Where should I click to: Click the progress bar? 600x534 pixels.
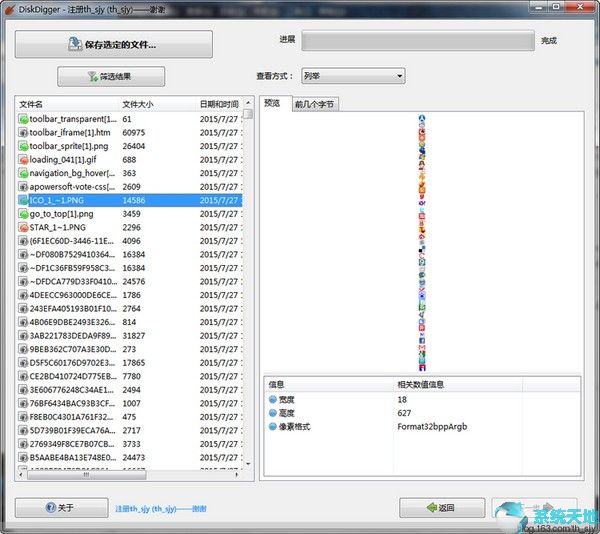pos(418,40)
